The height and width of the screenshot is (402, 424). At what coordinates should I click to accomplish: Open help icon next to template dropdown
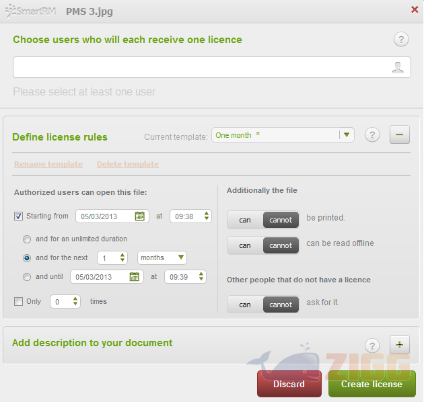click(372, 135)
